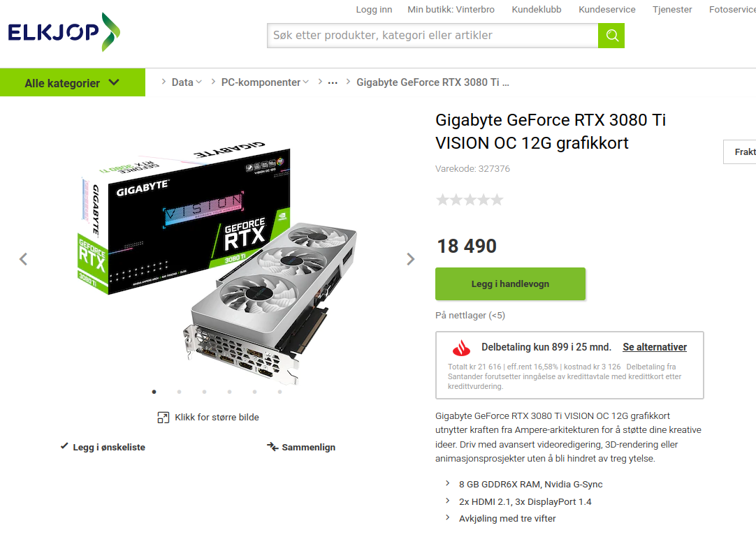Click the Santander flame logo

[x=461, y=348]
